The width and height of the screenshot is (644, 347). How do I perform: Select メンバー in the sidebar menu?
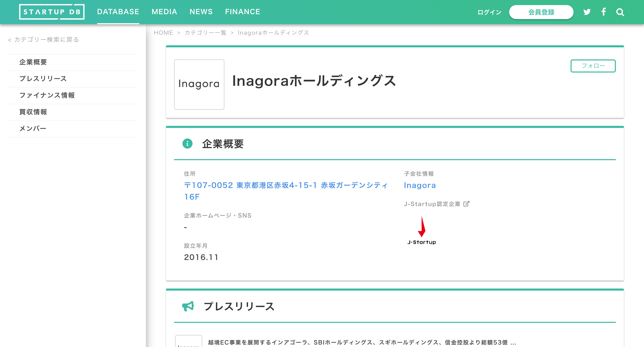(x=33, y=128)
